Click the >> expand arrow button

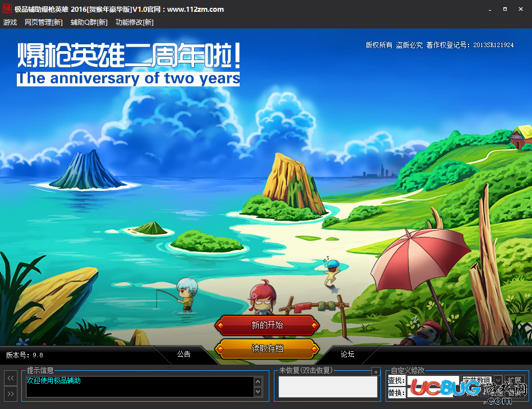tap(11, 394)
